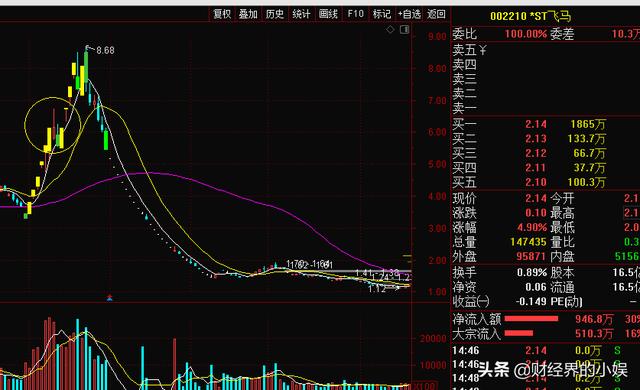Click the red up-arrow marker under the chart
Viewport: 640px width, 390px height.
click(109, 297)
